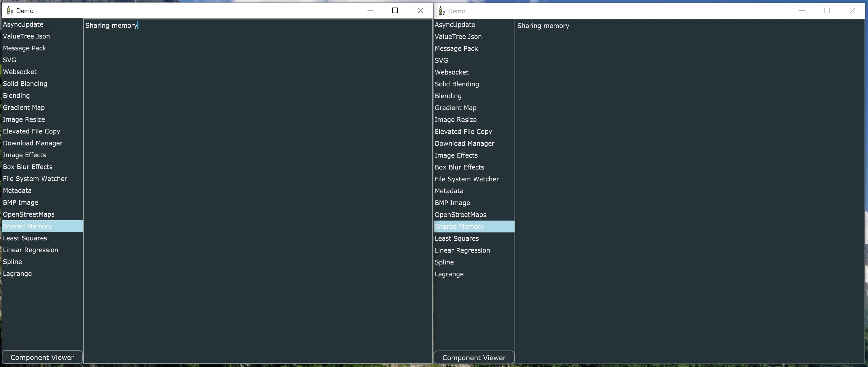The height and width of the screenshot is (367, 868).
Task: Choose Box Blur Effects in left window
Action: [x=42, y=167]
